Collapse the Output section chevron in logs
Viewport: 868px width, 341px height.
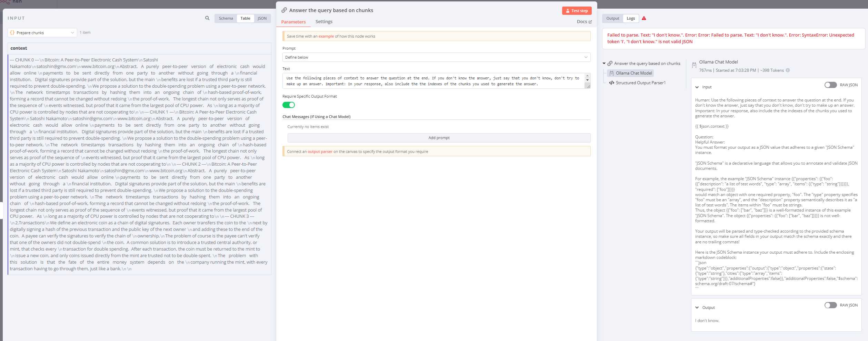[697, 308]
